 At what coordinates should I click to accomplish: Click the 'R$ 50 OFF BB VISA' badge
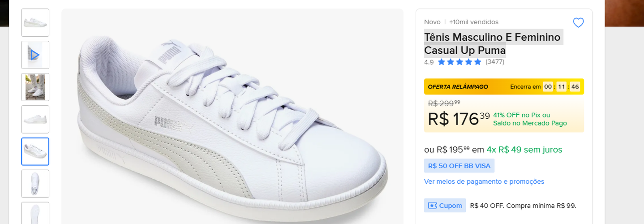(459, 166)
